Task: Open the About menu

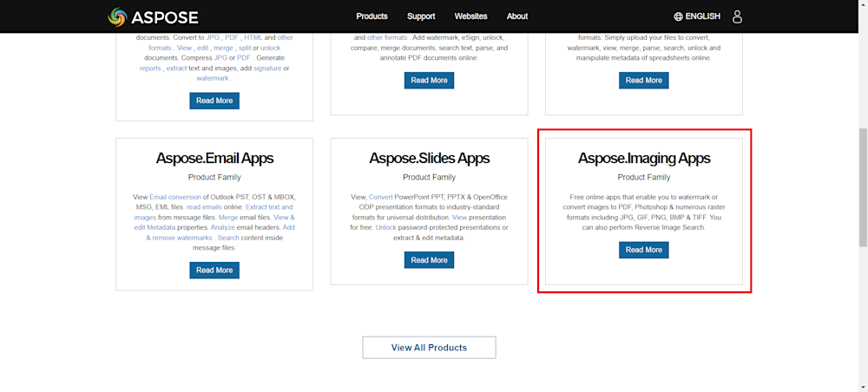Action: pos(517,16)
